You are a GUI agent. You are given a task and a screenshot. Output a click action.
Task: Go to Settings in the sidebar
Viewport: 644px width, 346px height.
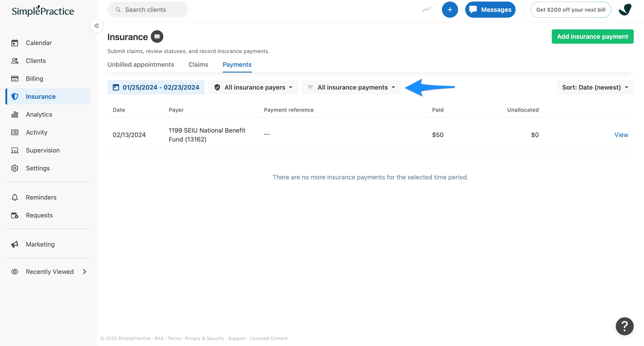[48, 168]
